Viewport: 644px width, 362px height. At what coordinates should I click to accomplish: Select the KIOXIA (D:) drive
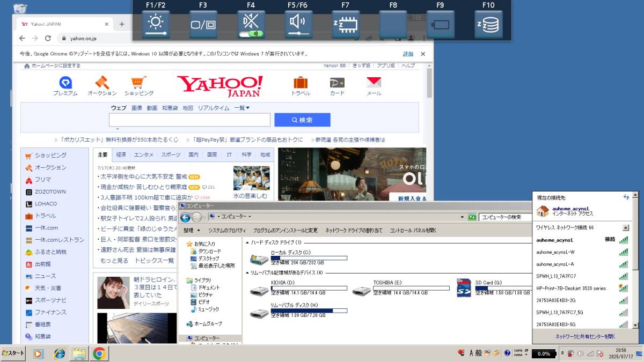(298, 288)
